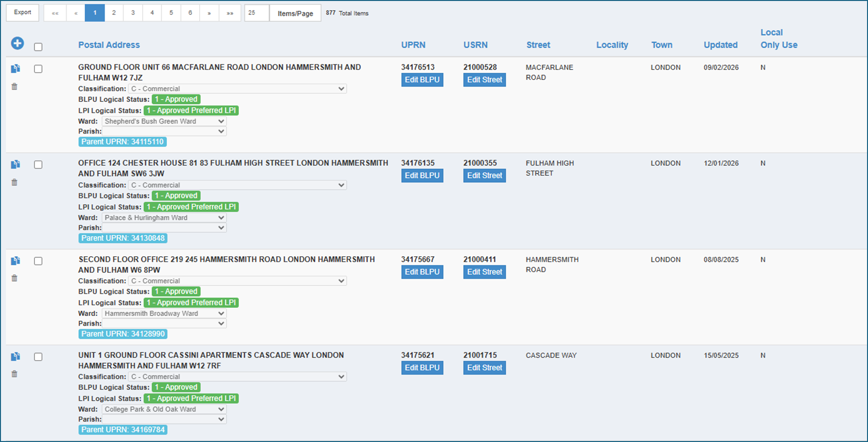Open Parish dropdown for Macfarlane Road record
The width and height of the screenshot is (868, 442).
[164, 131]
